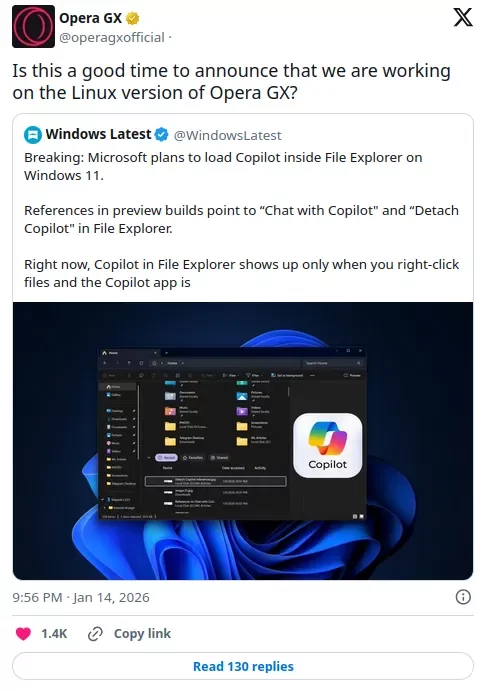Open the 9:56 PM Jan 14, 2026 timestamp
Image resolution: width=485 pixels, height=691 pixels.
point(81,597)
